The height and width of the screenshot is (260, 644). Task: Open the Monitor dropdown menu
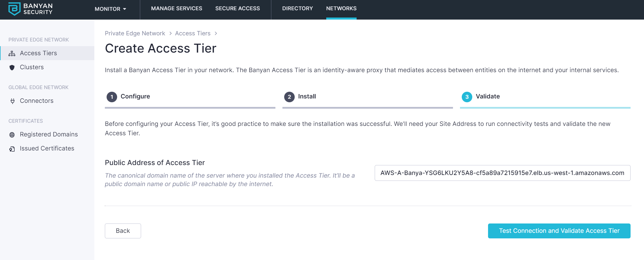click(110, 9)
